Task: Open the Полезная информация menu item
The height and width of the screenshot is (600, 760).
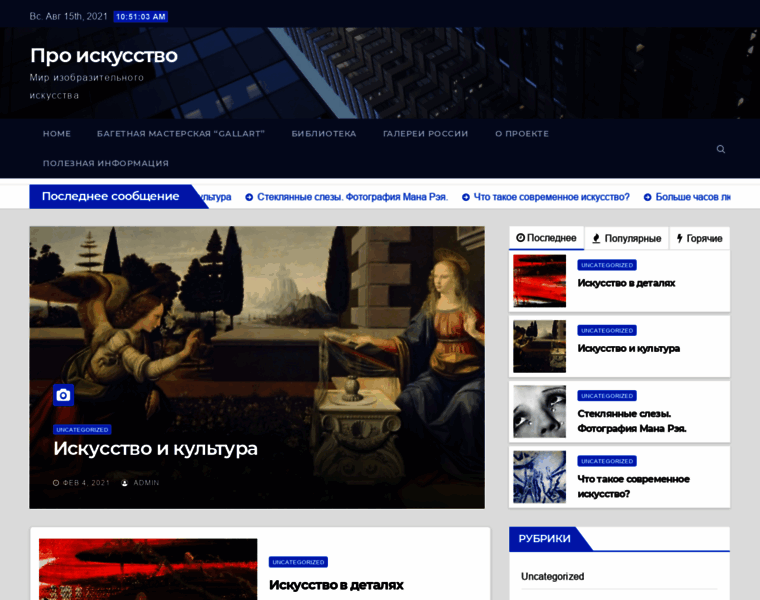Action: 106,163
